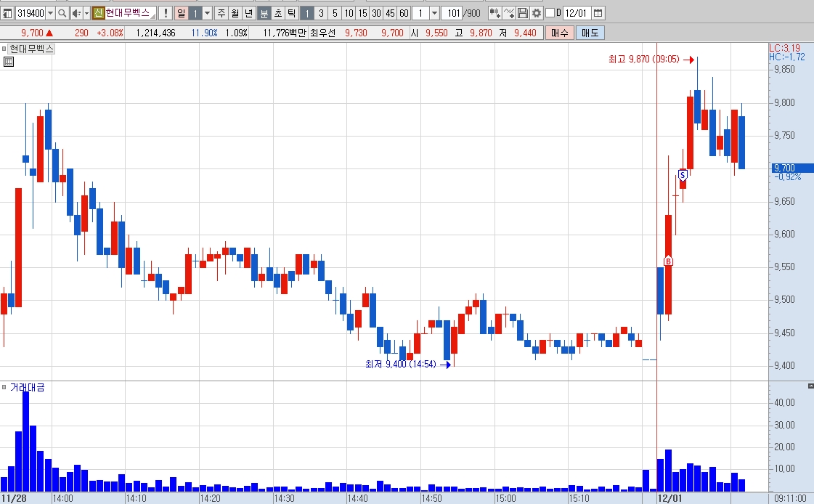Image resolution: width=814 pixels, height=504 pixels.
Task: Click the save chart floppy disk icon
Action: (524, 13)
